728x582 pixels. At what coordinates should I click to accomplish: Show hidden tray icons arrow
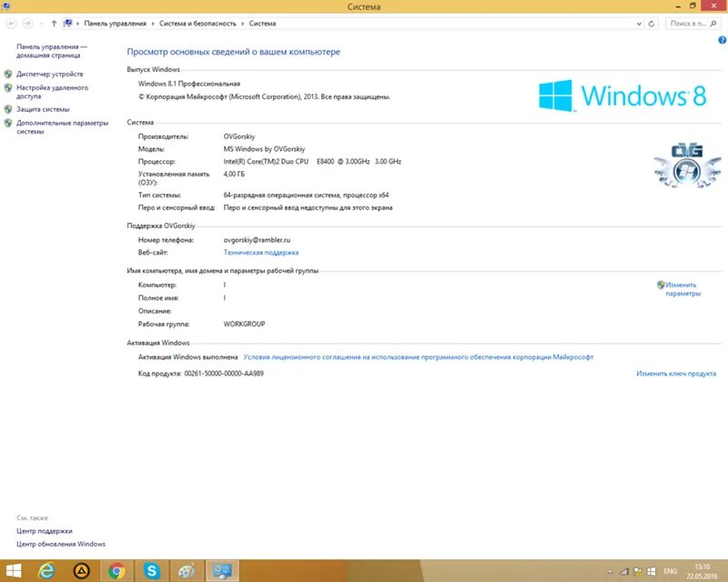610,572
